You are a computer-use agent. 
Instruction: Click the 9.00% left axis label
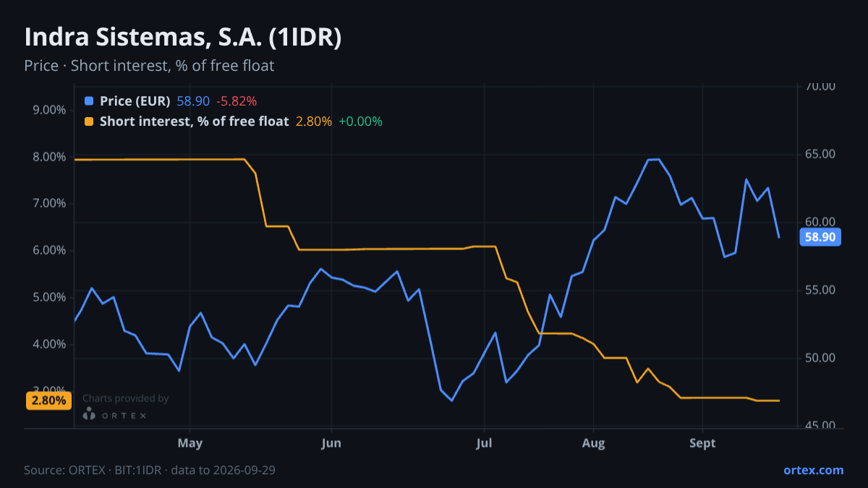(x=51, y=111)
